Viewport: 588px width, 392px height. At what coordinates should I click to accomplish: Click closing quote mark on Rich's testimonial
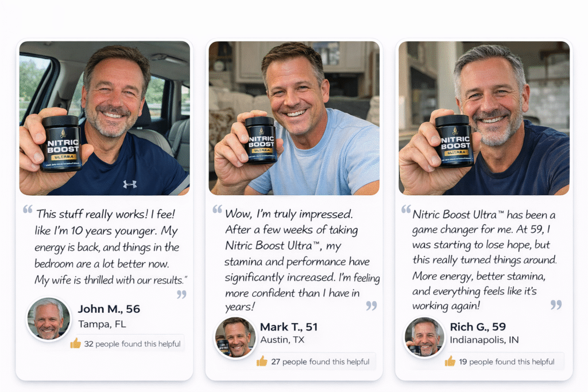point(556,305)
